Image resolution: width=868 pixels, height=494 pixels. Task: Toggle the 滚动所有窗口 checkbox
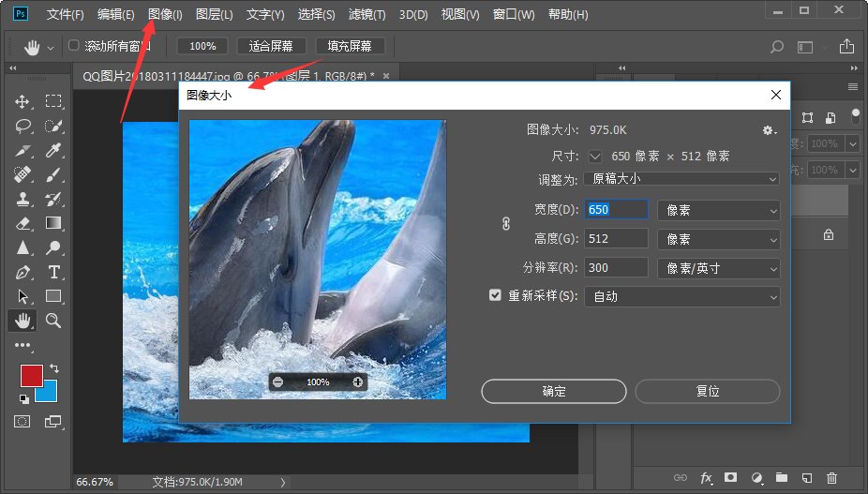[x=74, y=46]
